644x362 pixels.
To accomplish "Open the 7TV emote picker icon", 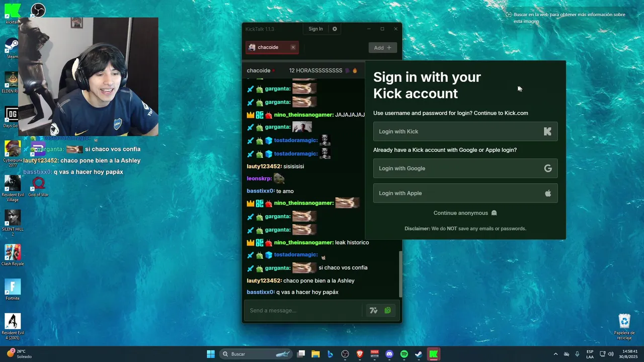I will click(x=373, y=310).
